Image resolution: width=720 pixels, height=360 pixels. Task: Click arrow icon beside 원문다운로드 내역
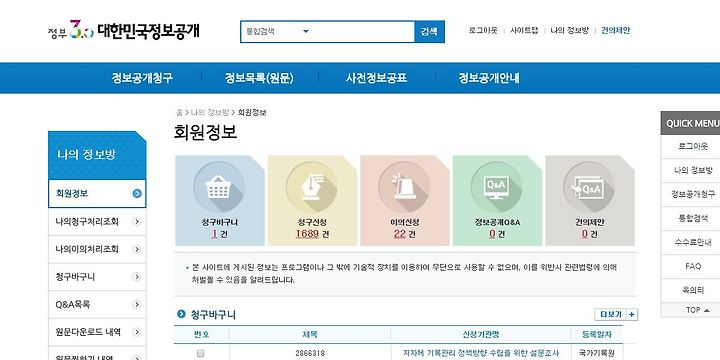(136, 332)
